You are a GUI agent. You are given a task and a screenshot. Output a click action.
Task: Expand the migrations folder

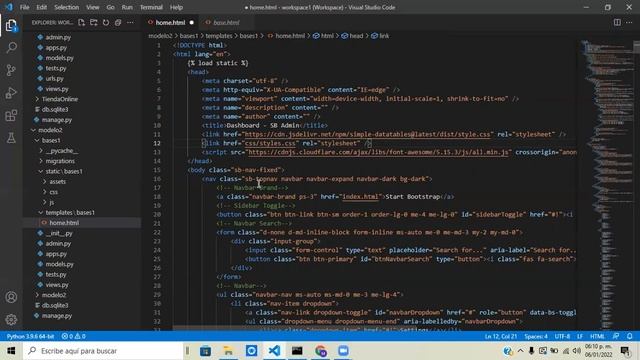coord(60,161)
